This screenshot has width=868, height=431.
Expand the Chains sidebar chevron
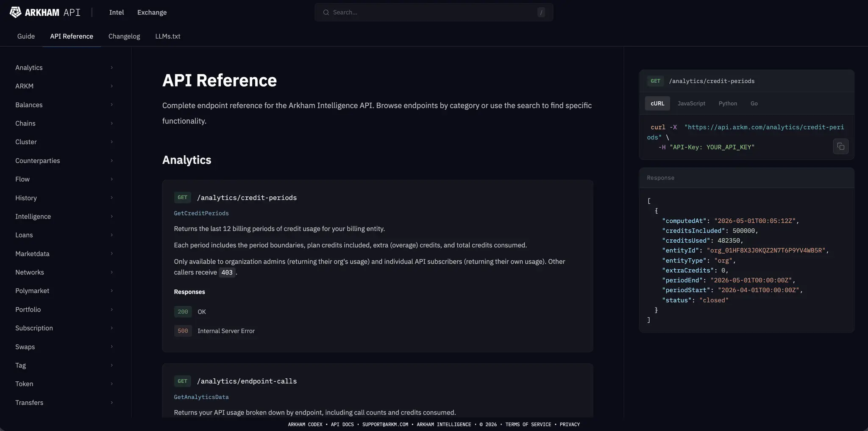111,123
